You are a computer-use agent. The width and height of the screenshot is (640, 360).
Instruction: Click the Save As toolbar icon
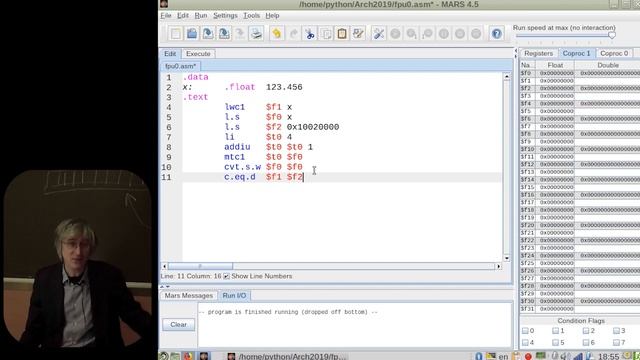224,33
